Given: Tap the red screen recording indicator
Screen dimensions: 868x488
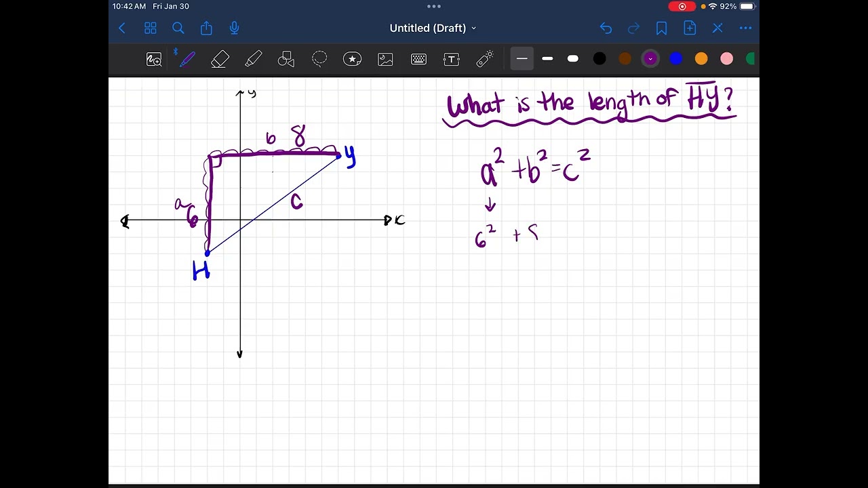Looking at the screenshot, I should click(x=682, y=6).
